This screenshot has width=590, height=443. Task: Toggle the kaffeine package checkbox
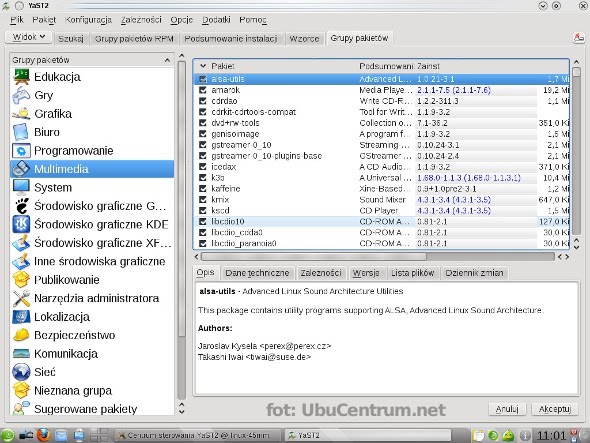coord(203,189)
